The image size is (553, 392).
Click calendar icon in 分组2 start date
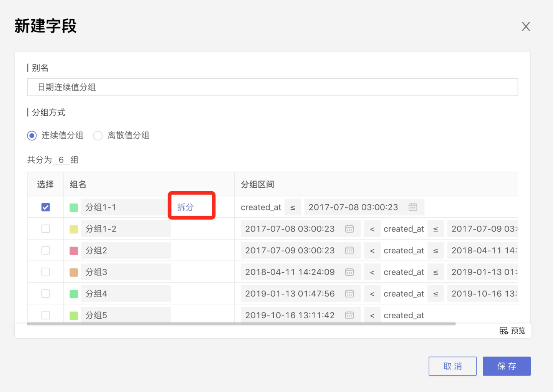point(349,250)
